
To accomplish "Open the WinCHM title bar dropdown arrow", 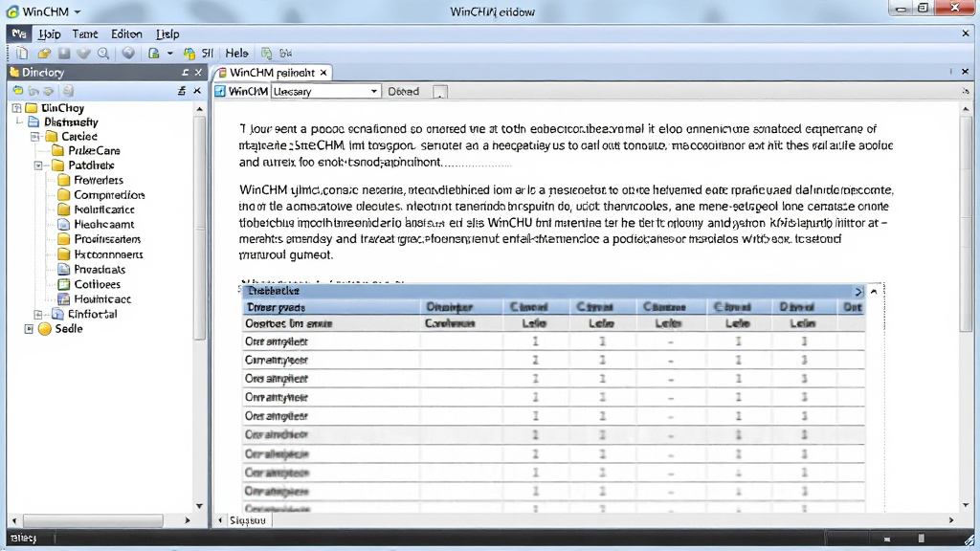I will [78, 12].
